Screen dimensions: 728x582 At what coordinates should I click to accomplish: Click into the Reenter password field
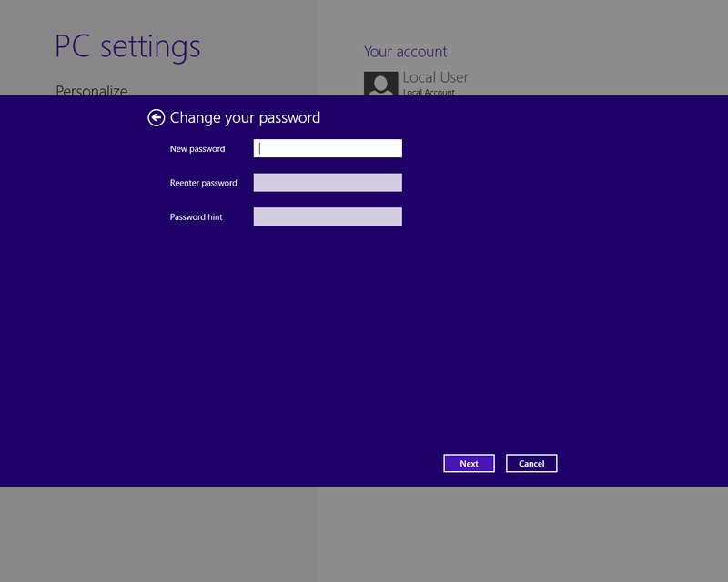328,183
